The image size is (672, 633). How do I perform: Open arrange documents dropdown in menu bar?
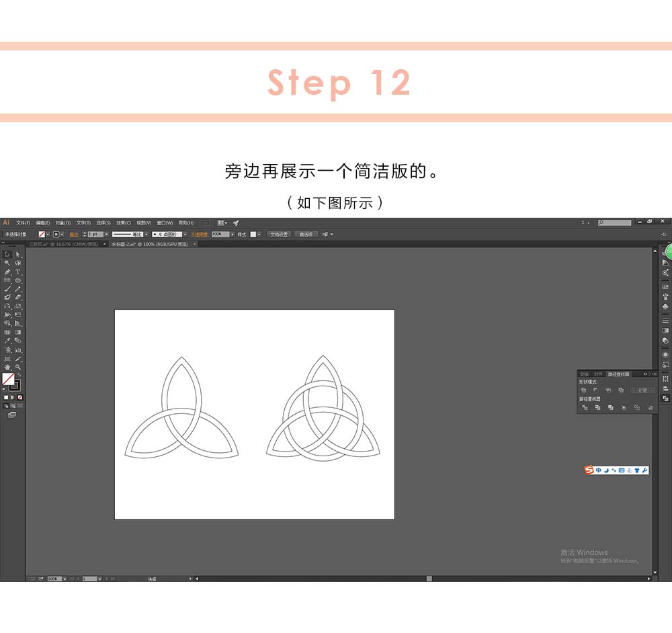222,223
